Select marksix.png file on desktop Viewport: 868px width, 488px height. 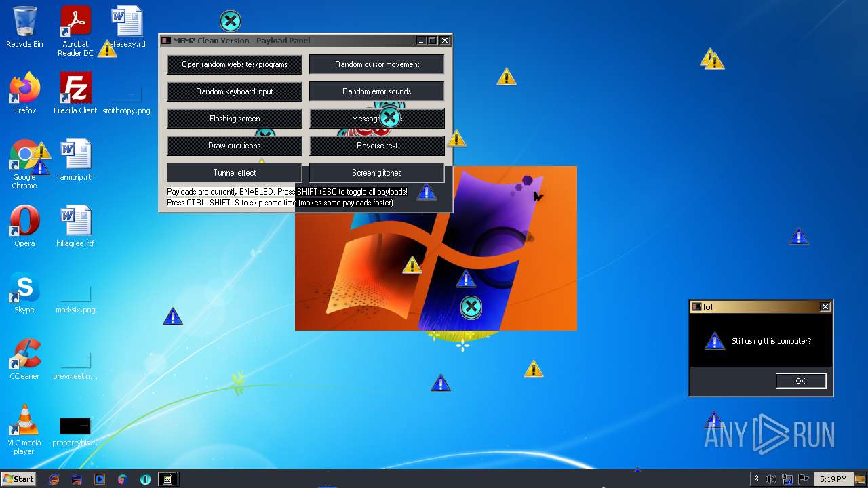pyautogui.click(x=75, y=298)
